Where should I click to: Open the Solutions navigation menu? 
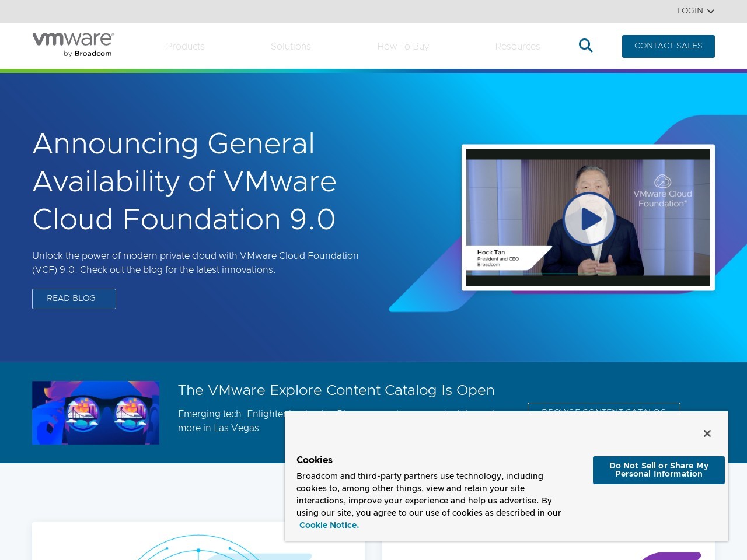(290, 46)
